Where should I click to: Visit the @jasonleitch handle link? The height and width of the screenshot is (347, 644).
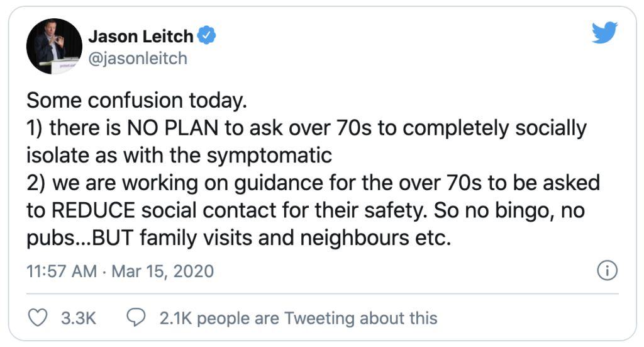(138, 59)
